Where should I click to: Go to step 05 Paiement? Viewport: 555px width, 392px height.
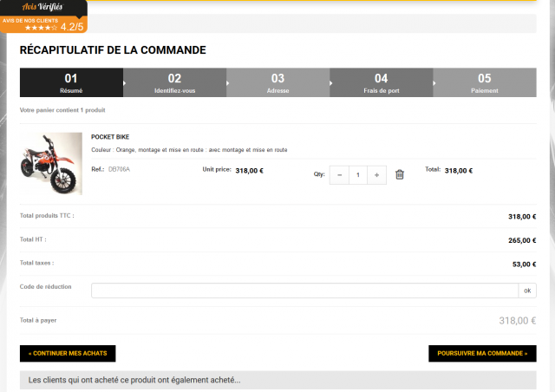pos(485,82)
